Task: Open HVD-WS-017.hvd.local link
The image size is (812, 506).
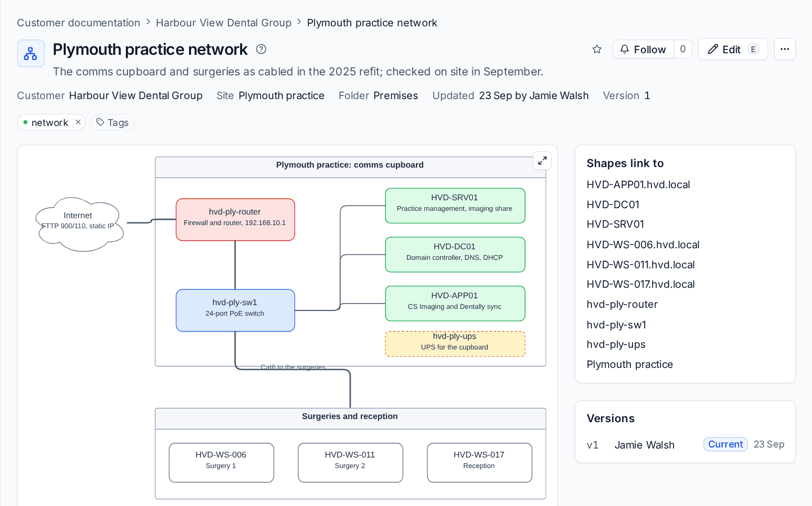Action: [640, 284]
